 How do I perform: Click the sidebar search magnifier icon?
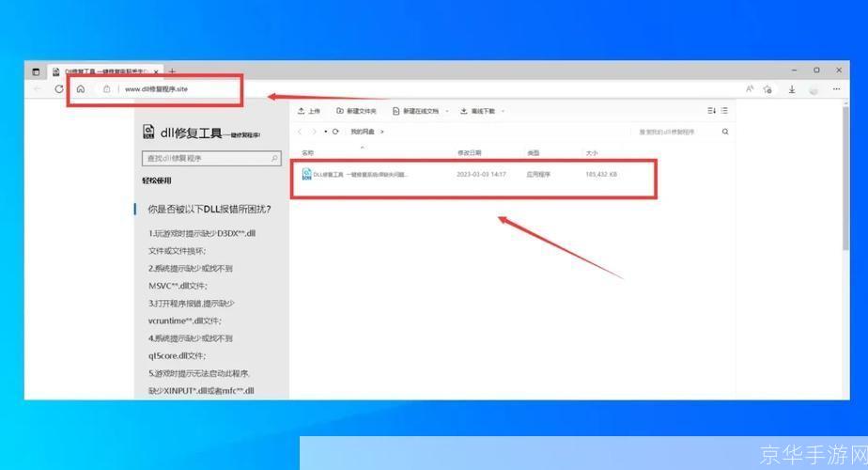click(274, 159)
